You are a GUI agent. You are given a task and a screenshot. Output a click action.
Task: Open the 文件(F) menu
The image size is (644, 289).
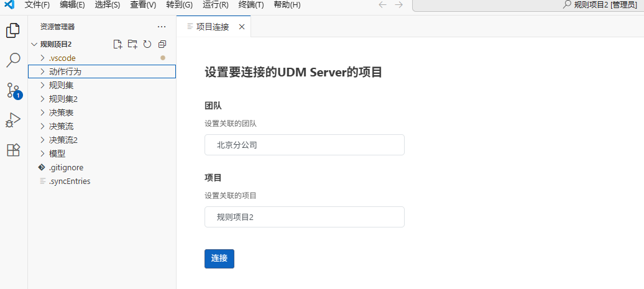(37, 5)
